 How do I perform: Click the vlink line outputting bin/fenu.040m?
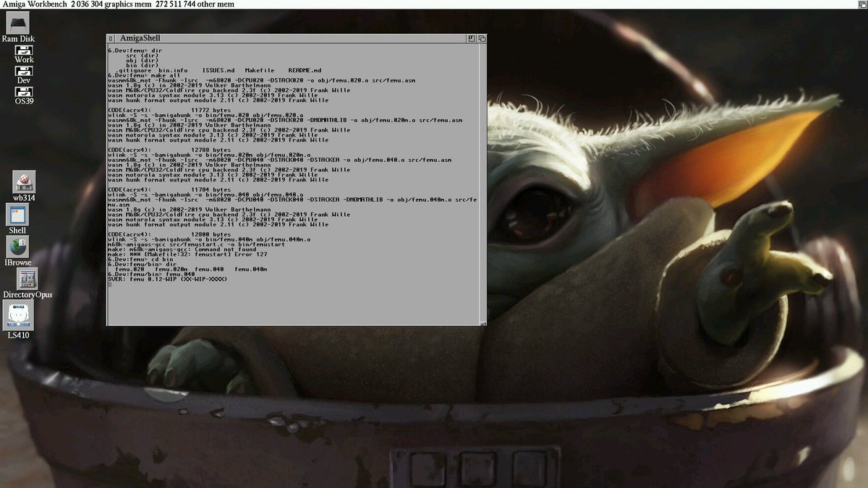click(209, 239)
